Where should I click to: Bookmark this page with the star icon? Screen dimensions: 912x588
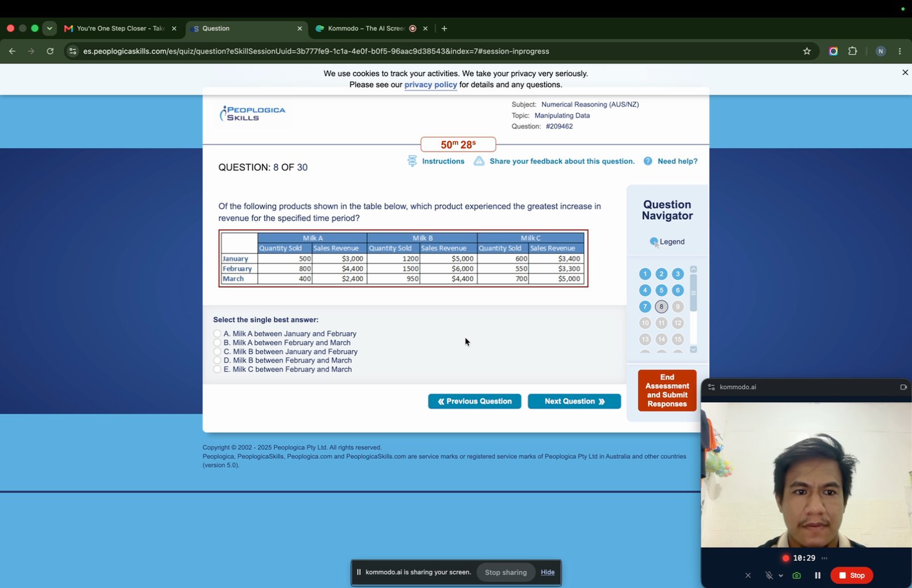click(x=807, y=51)
